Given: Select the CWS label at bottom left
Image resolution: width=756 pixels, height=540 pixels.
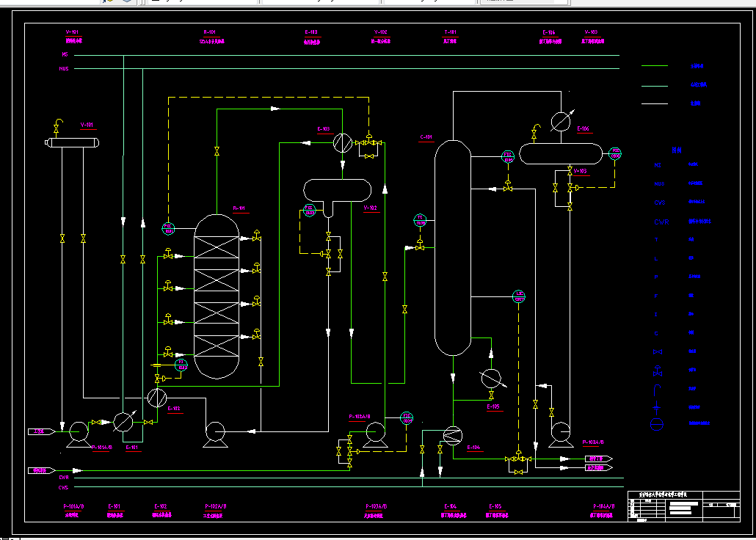Looking at the screenshot, I should [64, 487].
